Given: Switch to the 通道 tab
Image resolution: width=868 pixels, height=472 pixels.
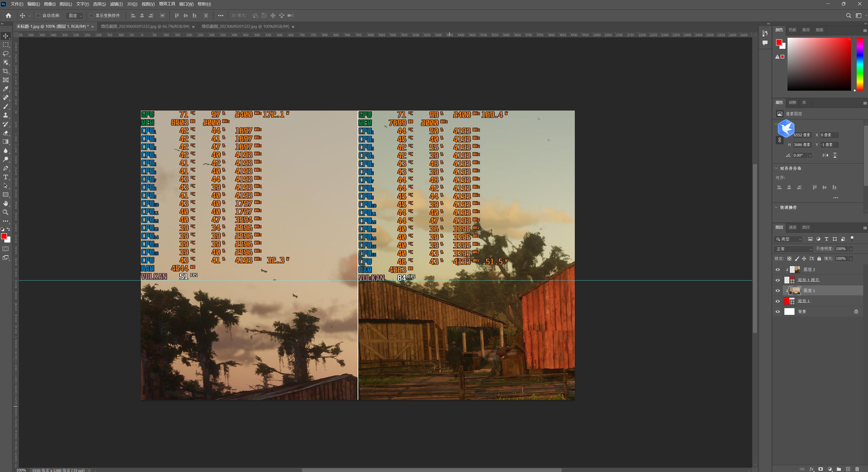Looking at the screenshot, I should click(792, 227).
